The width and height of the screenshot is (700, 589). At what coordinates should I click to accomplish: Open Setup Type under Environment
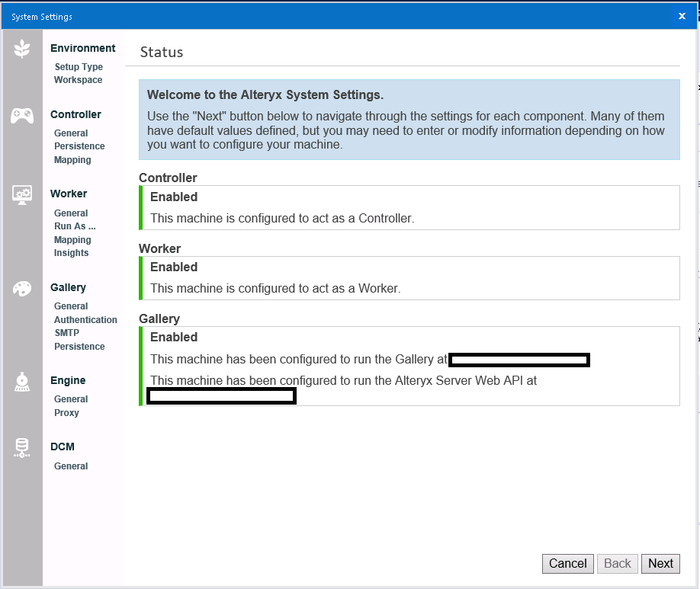(78, 66)
